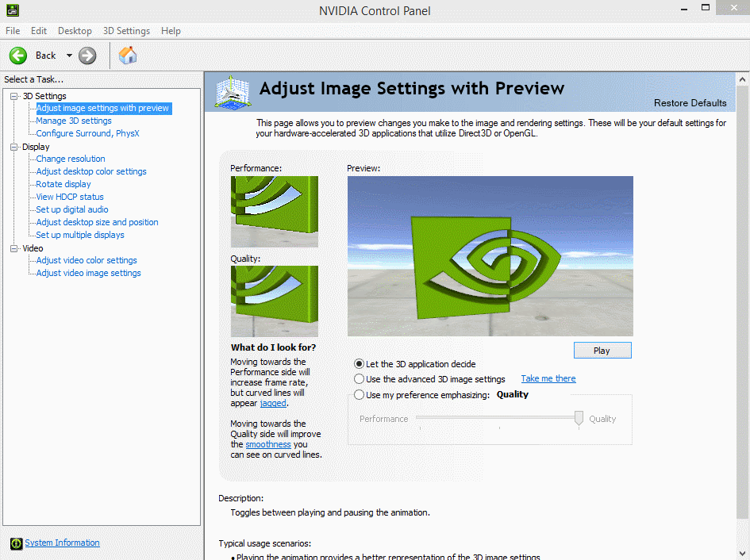Select Use my preference emphasizing option
Viewport: 750px width, 560px height.
(360, 395)
